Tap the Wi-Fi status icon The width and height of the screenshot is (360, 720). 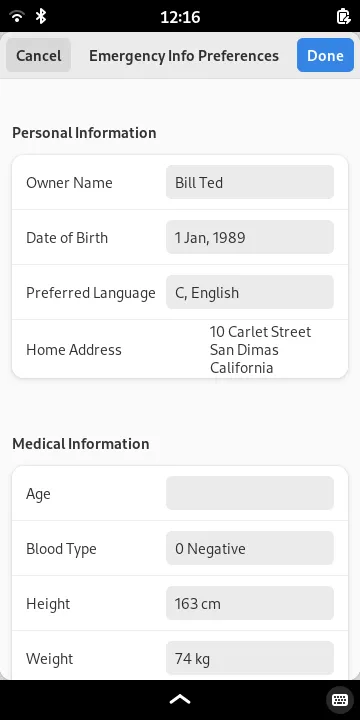17,17
